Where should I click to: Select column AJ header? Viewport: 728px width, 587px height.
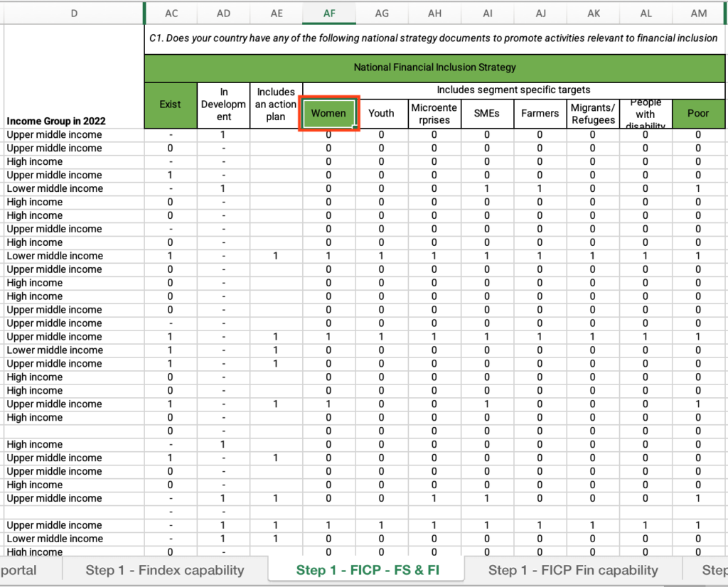point(540,14)
